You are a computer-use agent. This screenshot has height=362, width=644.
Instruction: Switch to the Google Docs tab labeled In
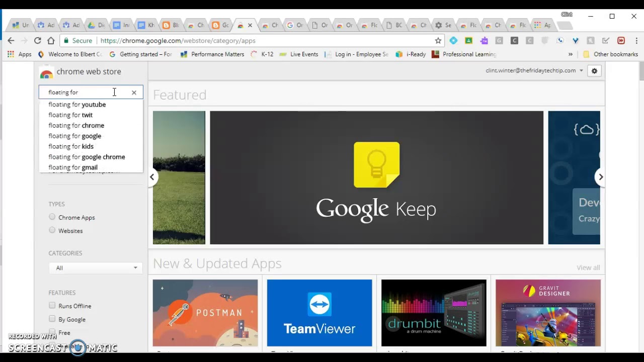pyautogui.click(x=121, y=25)
